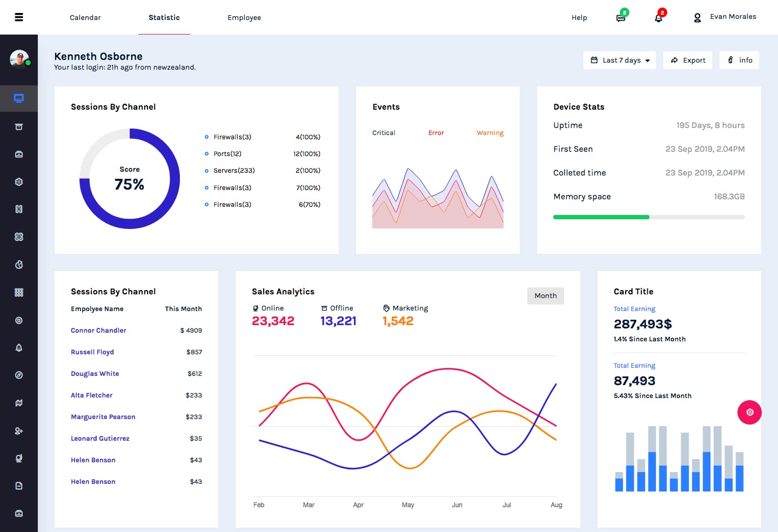This screenshot has width=778, height=532.
Task: Open the settings gear icon in sidebar
Action: (19, 181)
